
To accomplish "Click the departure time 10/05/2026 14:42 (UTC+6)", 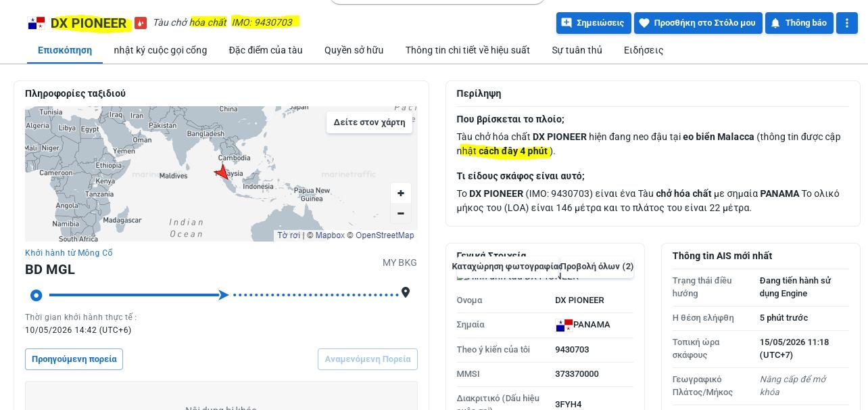I will click(x=78, y=330).
